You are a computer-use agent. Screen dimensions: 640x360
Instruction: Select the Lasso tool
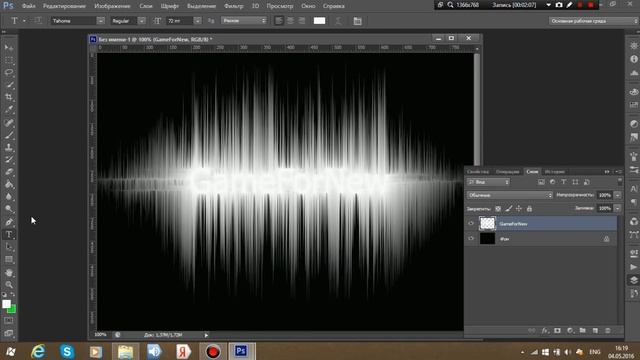point(9,73)
